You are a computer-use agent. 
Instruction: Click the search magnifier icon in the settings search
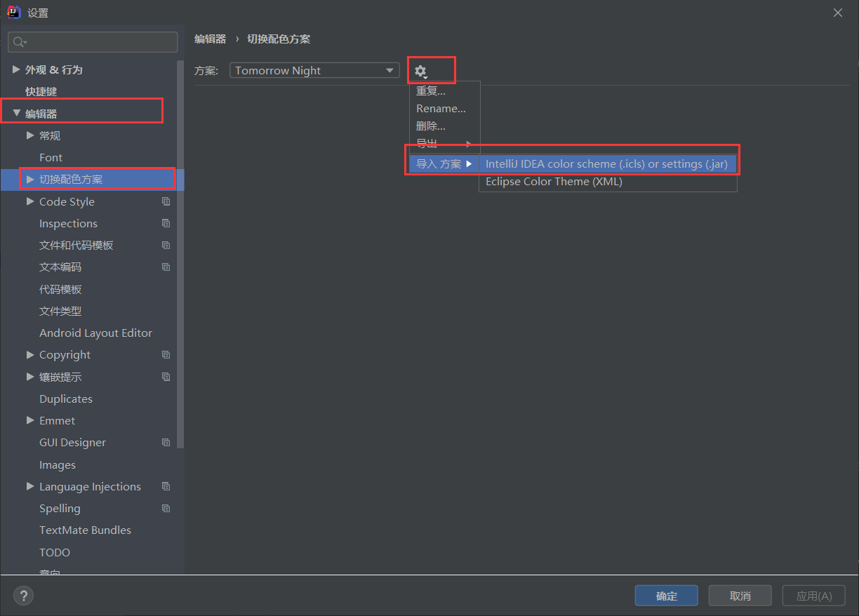click(19, 42)
